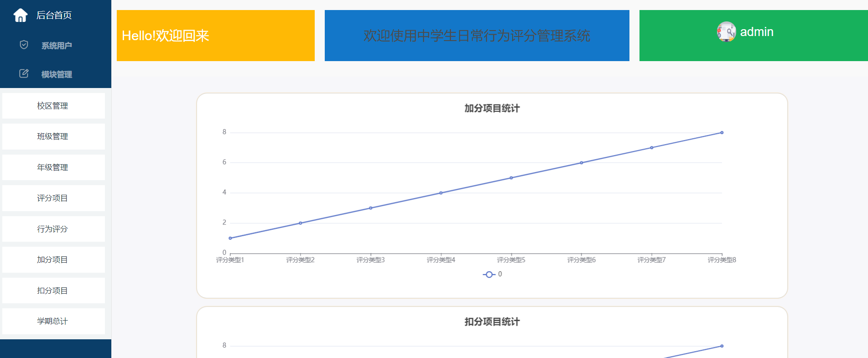Click the x-axis label 评分类型1

point(230,260)
